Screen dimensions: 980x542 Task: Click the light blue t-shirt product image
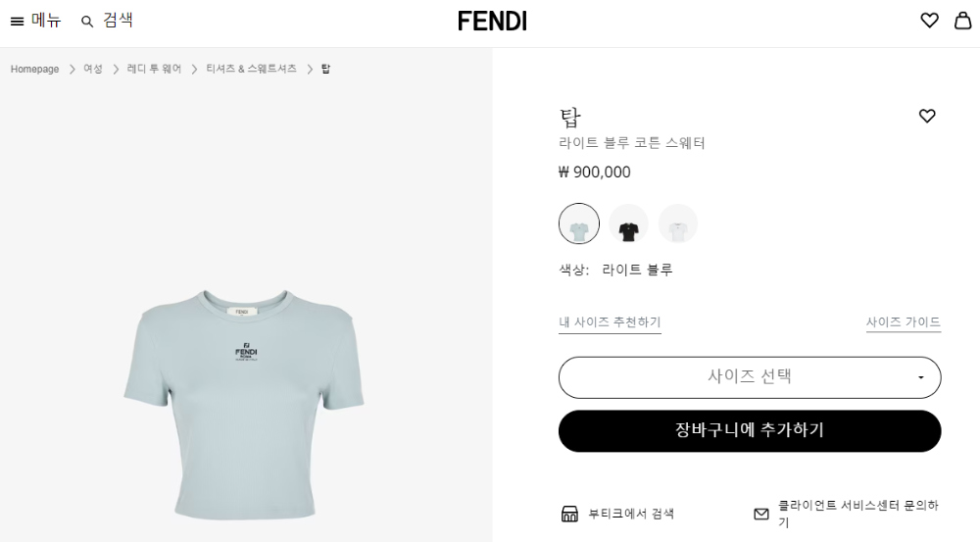244,404
